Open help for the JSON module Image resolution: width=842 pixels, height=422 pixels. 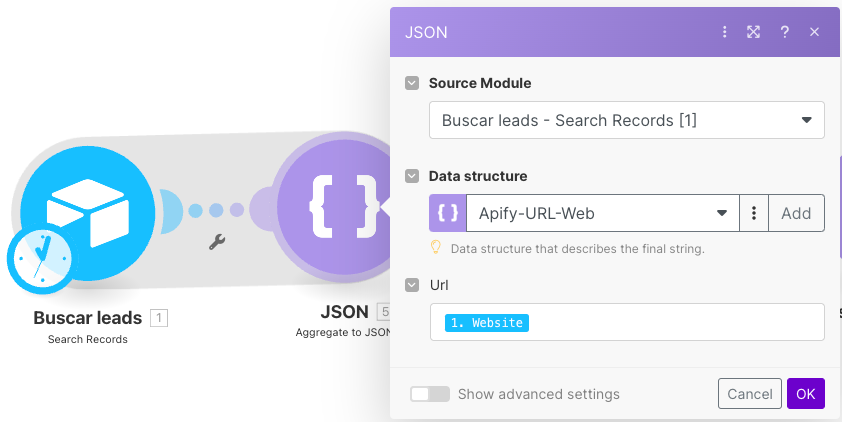[784, 32]
